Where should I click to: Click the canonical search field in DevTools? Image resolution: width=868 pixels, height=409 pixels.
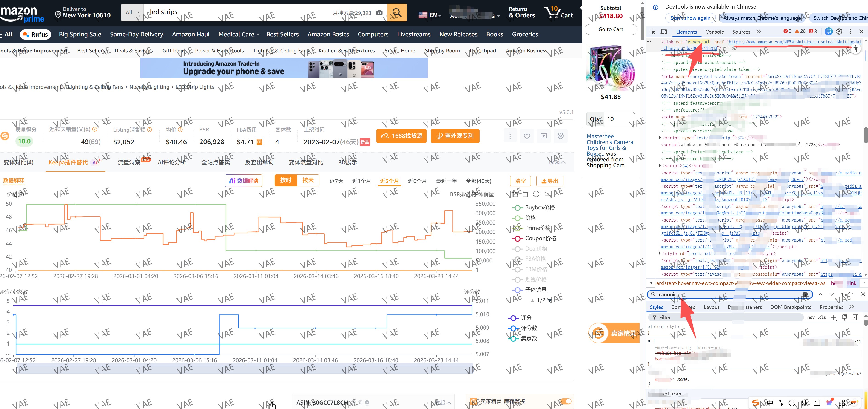tap(728, 294)
